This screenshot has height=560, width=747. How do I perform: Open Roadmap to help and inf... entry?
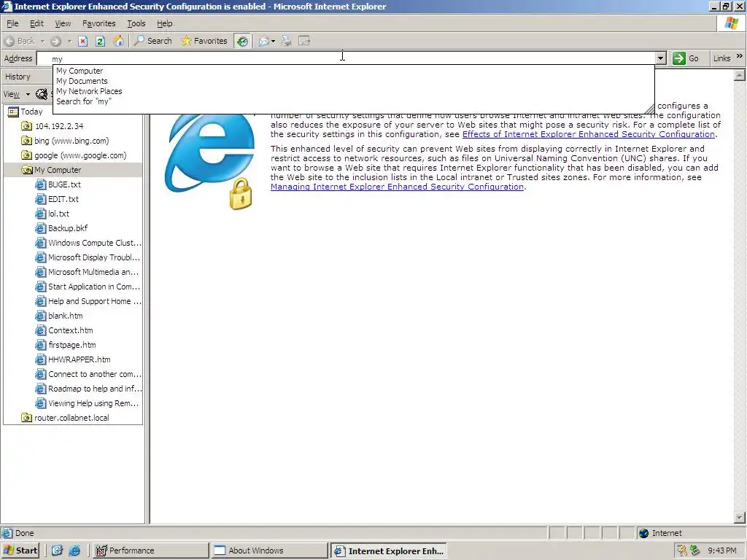tap(88, 389)
